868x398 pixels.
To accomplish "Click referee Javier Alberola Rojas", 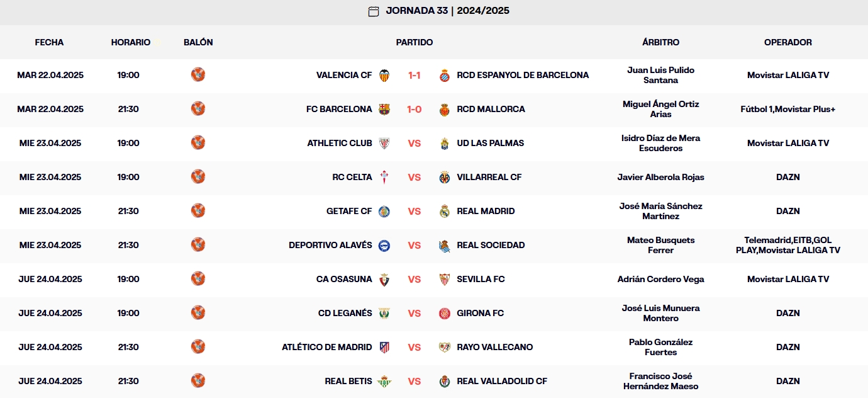I will [660, 178].
